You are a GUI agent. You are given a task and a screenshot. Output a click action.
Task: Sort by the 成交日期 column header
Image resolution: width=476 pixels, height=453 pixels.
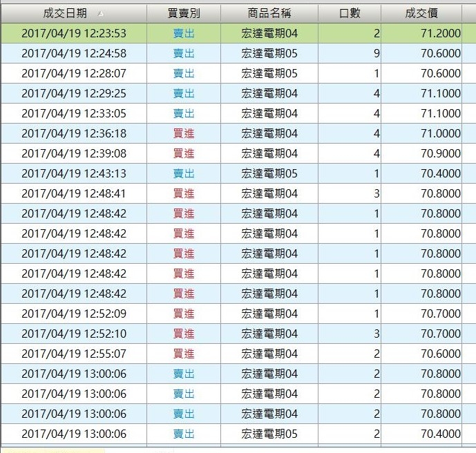[x=74, y=13]
